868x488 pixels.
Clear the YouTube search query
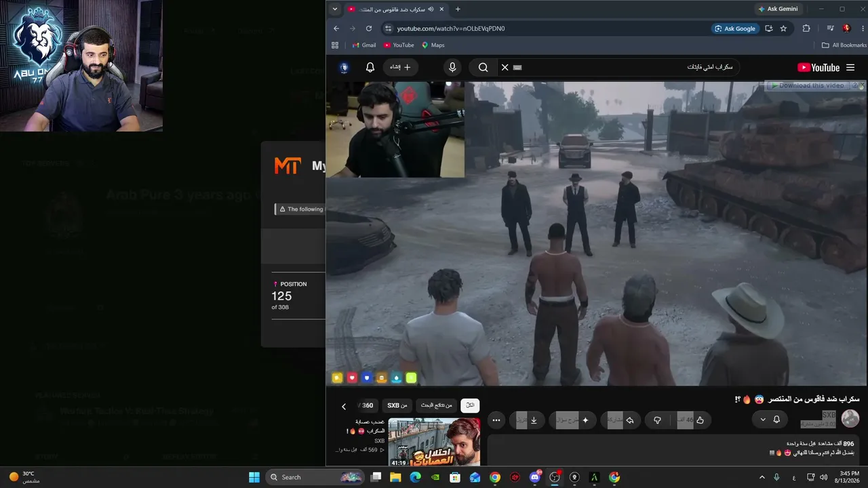(x=505, y=67)
